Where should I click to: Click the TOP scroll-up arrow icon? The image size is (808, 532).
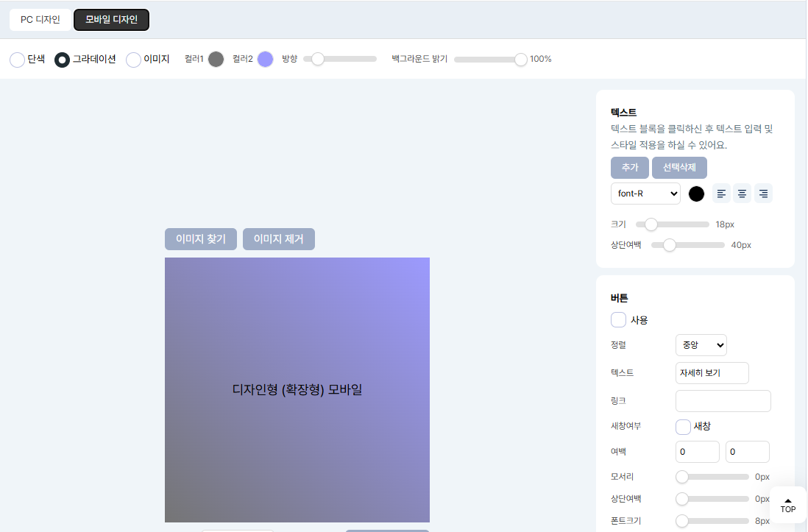(x=788, y=500)
